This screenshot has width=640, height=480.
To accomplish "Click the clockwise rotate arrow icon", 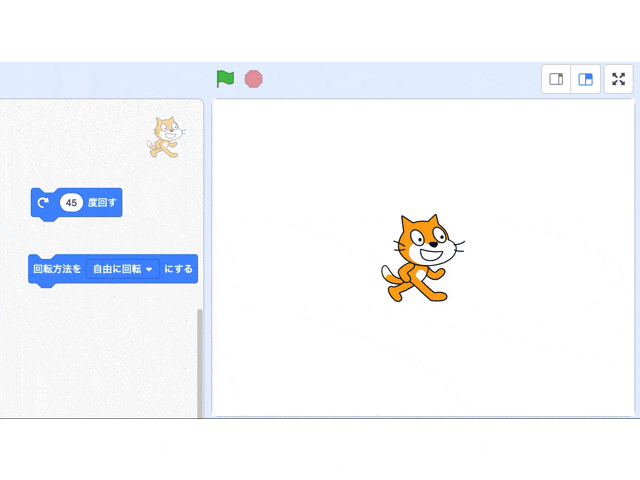I will [43, 202].
